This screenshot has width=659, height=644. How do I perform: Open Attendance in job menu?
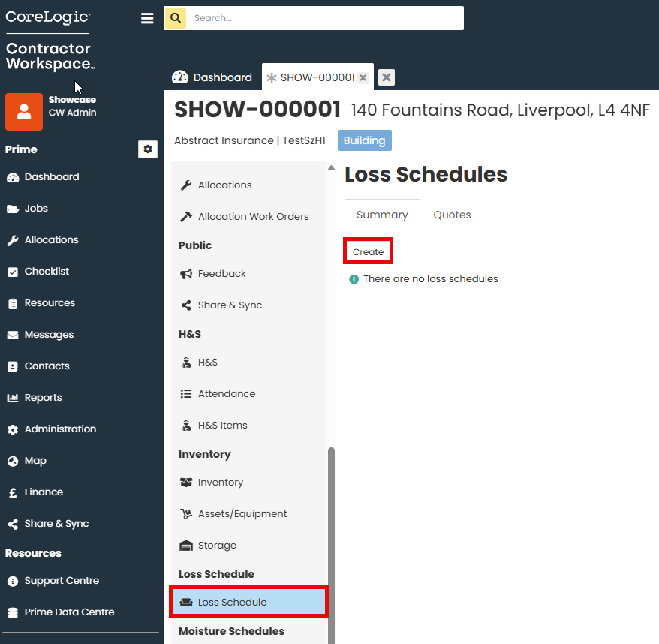[x=248, y=394]
